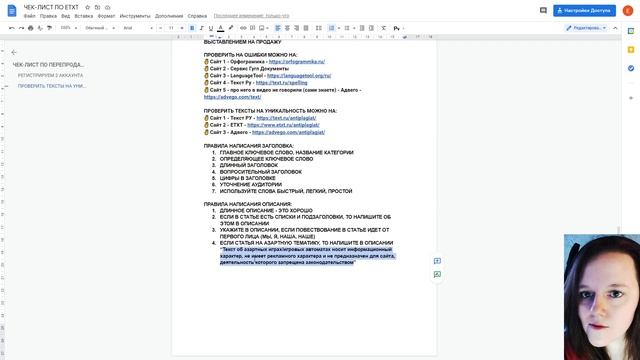Image resolution: width=640 pixels, height=360 pixels.
Task: Open the Справка menu
Action: pos(197,16)
